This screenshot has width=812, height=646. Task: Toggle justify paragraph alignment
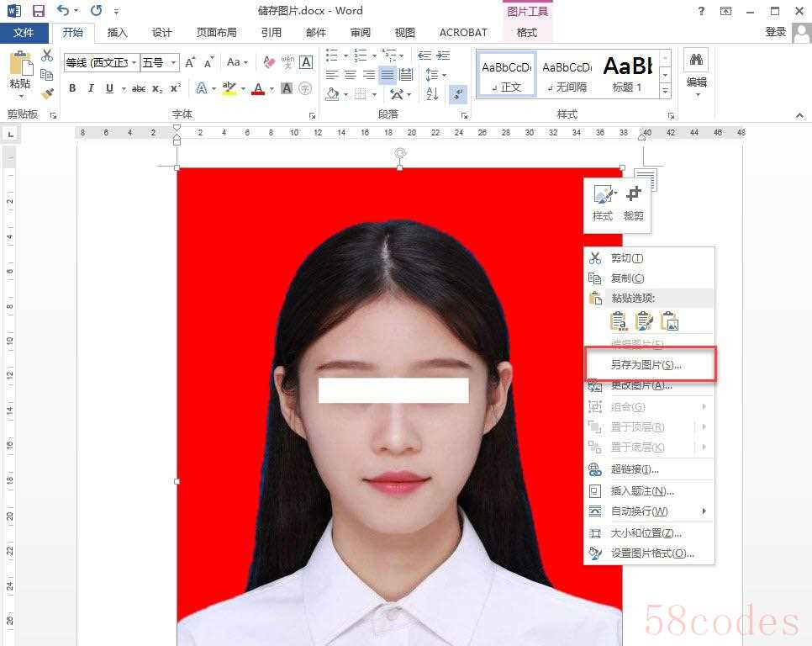coord(387,75)
